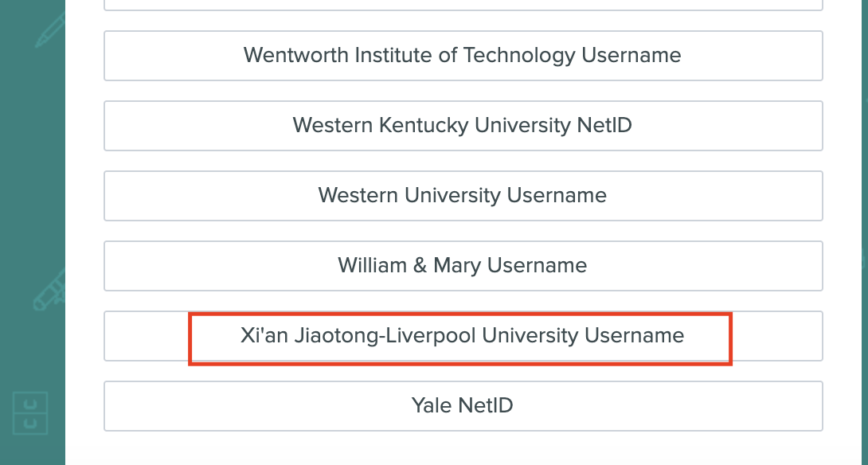Click the teal background strip on the left
This screenshot has width=868, height=465.
tap(32, 166)
